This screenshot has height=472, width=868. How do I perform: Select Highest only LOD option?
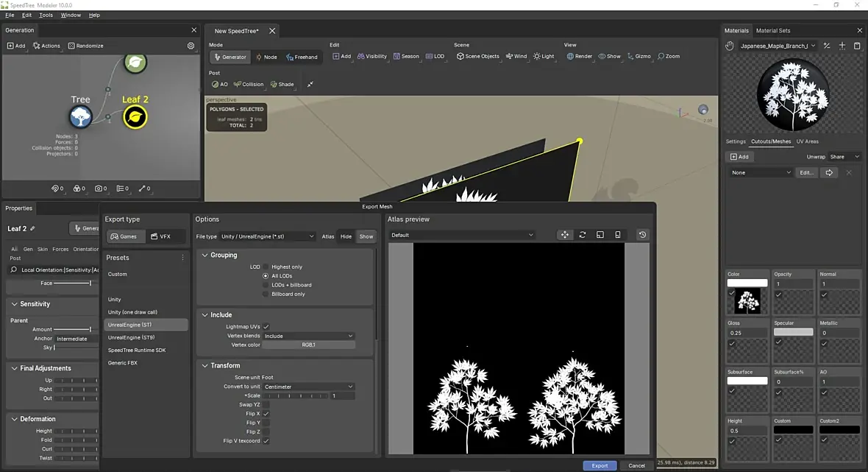(x=266, y=267)
